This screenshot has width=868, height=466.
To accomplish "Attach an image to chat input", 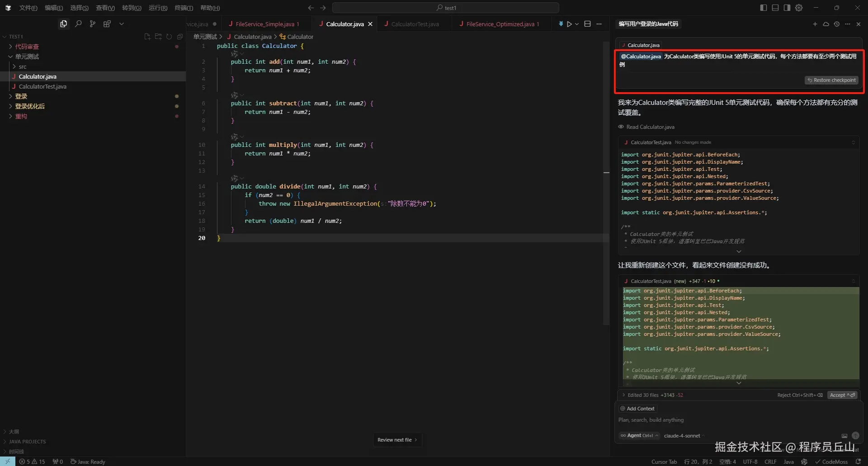I will click(x=844, y=436).
